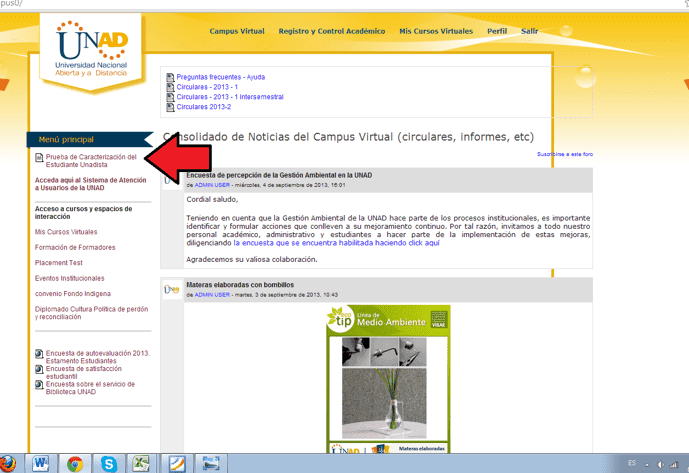The image size is (689, 473).
Task: Click the orange swoosh app taskbar icon
Action: pos(177,464)
